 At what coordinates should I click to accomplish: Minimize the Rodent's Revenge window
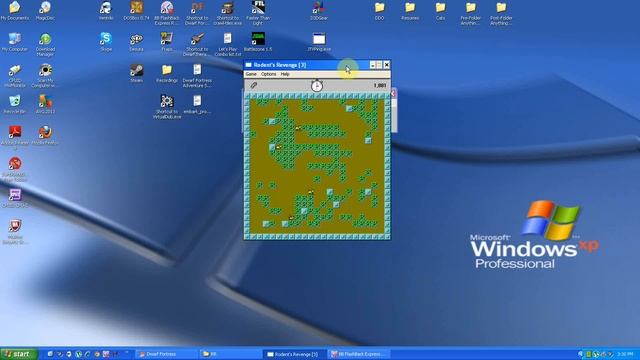(x=372, y=65)
